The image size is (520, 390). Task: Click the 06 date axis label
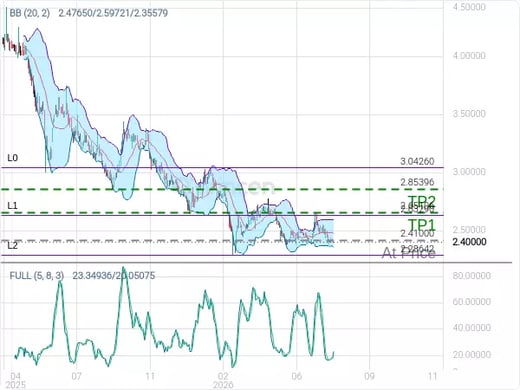pos(296,376)
